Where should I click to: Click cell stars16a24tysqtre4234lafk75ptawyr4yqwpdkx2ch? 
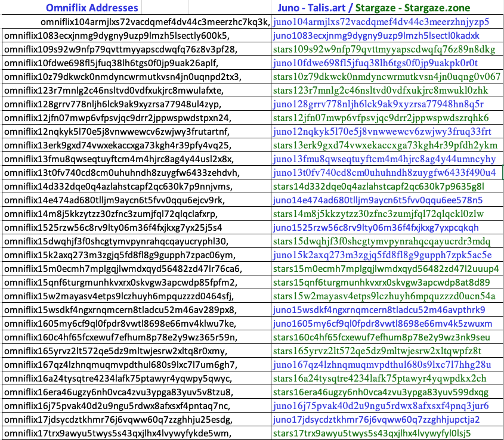[x=387, y=379]
